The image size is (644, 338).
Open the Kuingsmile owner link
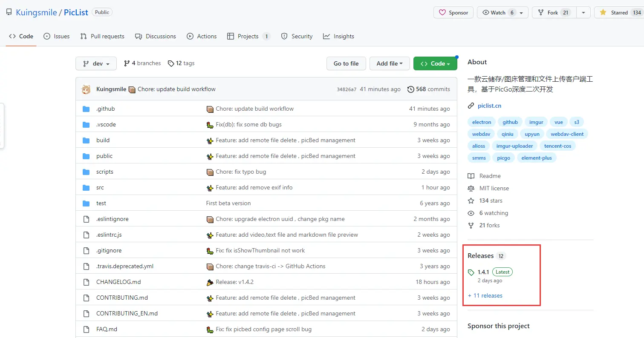[36, 12]
